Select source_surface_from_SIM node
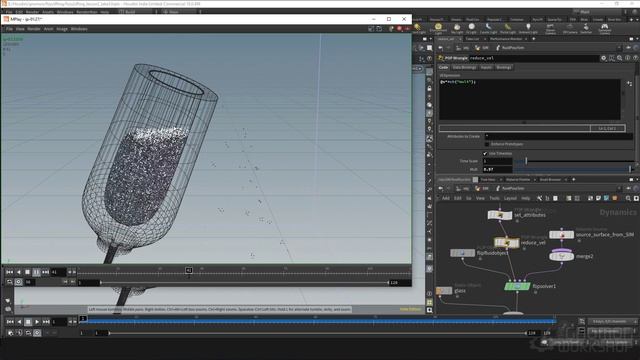This screenshot has height=360, width=640. coord(562,235)
